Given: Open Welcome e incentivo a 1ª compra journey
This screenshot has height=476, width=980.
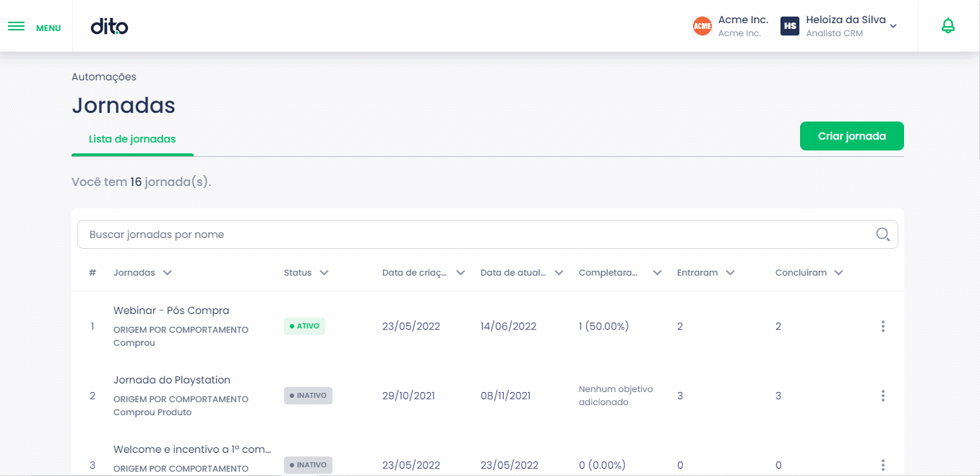Looking at the screenshot, I should 192,449.
